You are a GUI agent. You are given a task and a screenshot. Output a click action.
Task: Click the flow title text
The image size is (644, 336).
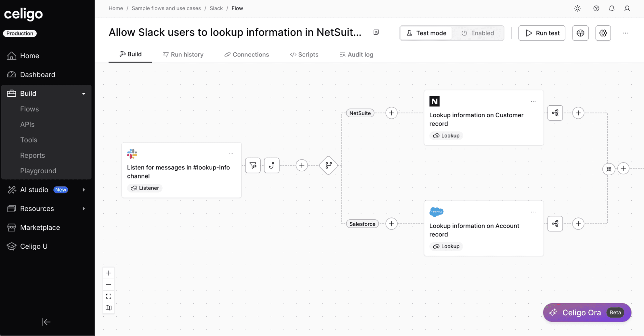pyautogui.click(x=235, y=32)
